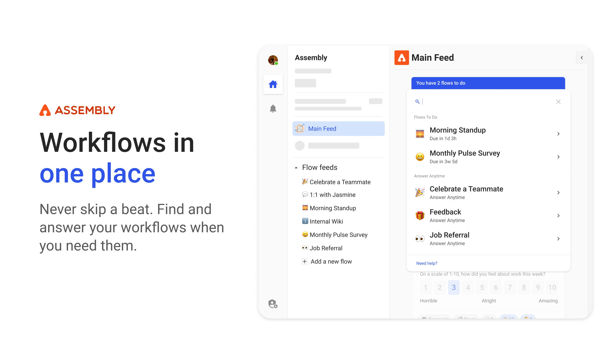
Task: Open the user profile avatar
Action: 273,60
